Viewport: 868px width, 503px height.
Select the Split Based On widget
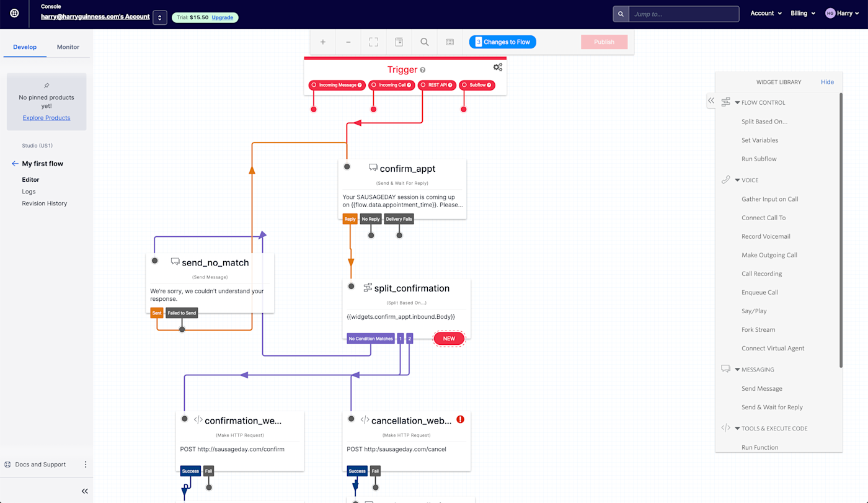click(x=764, y=122)
